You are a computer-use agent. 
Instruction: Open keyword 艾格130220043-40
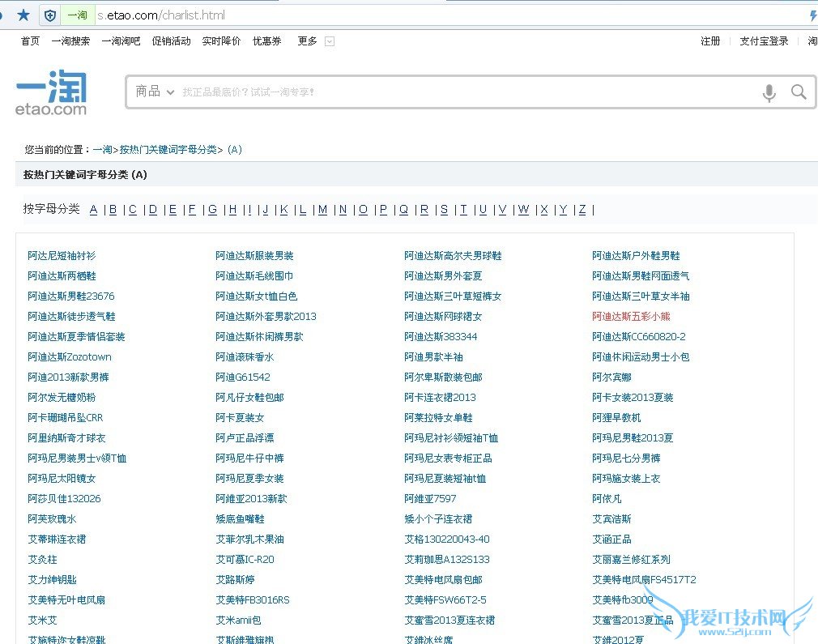tap(447, 540)
